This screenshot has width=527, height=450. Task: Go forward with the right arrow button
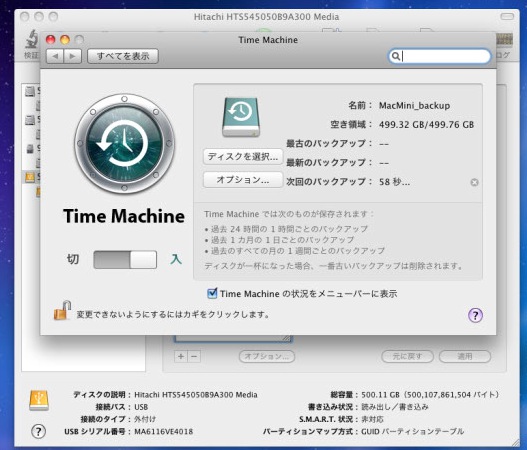tap(72, 56)
